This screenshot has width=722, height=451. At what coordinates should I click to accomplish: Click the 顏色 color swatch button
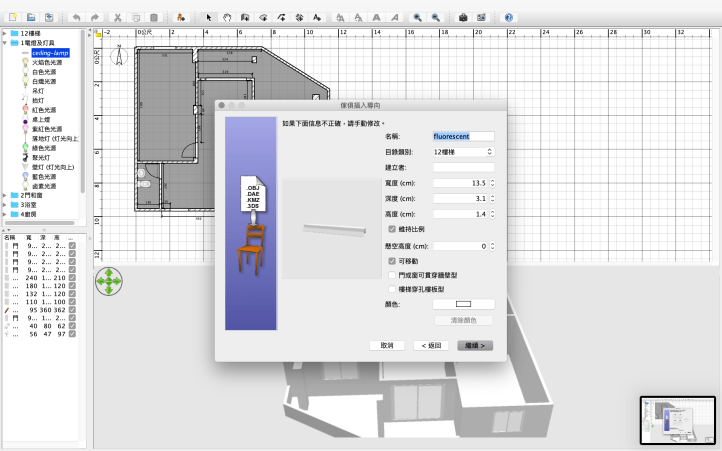point(463,304)
